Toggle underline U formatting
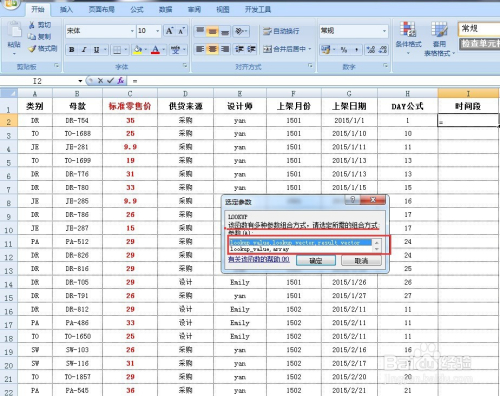500x396 pixels. (x=96, y=50)
